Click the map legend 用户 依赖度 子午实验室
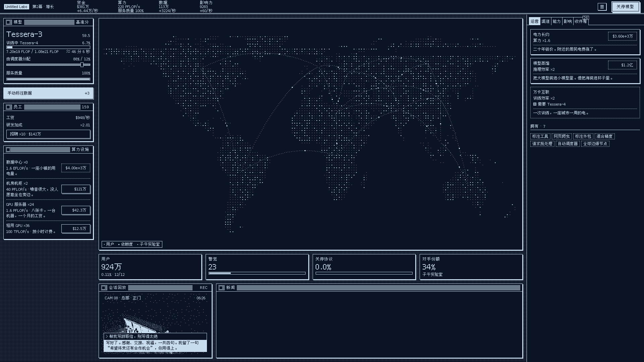This screenshot has width=644, height=362. 132,244
